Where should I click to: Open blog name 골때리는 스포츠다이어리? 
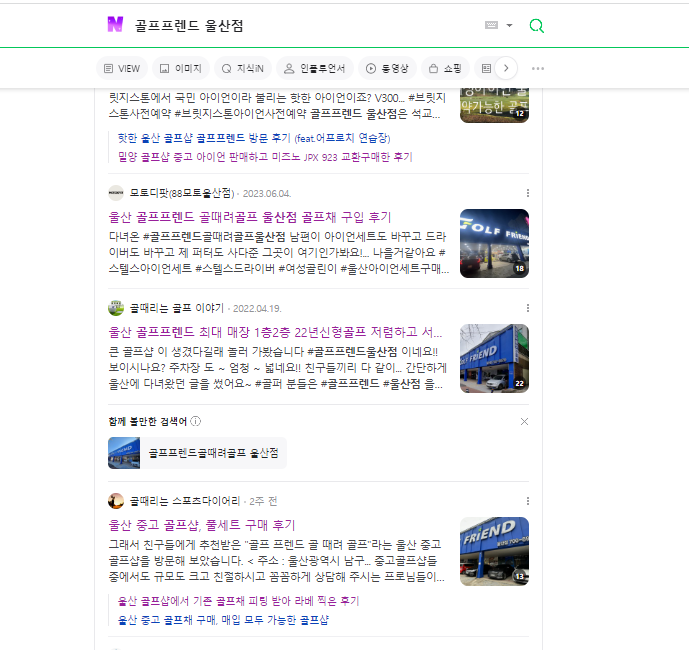[185, 501]
